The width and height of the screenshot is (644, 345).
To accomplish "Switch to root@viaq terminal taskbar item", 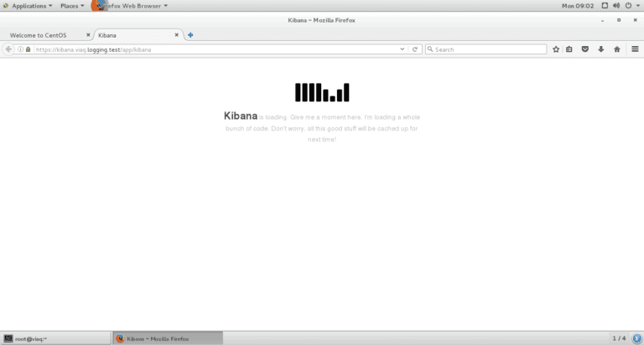I will tap(56, 338).
